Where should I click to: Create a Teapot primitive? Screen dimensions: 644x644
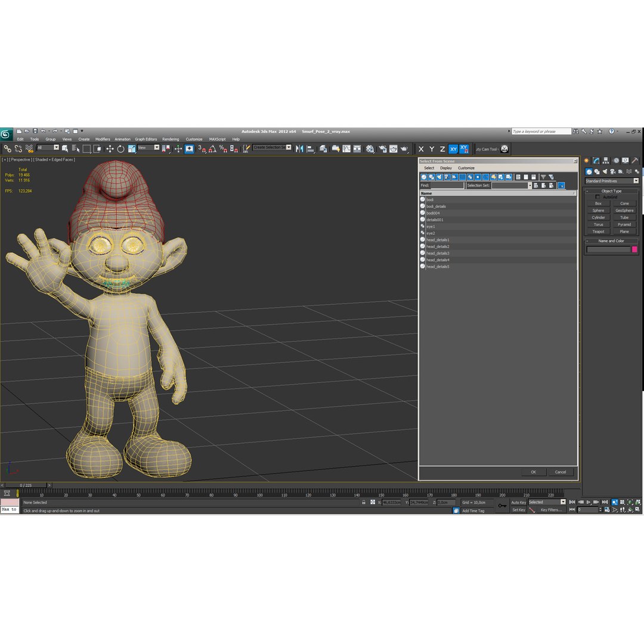[x=598, y=231]
